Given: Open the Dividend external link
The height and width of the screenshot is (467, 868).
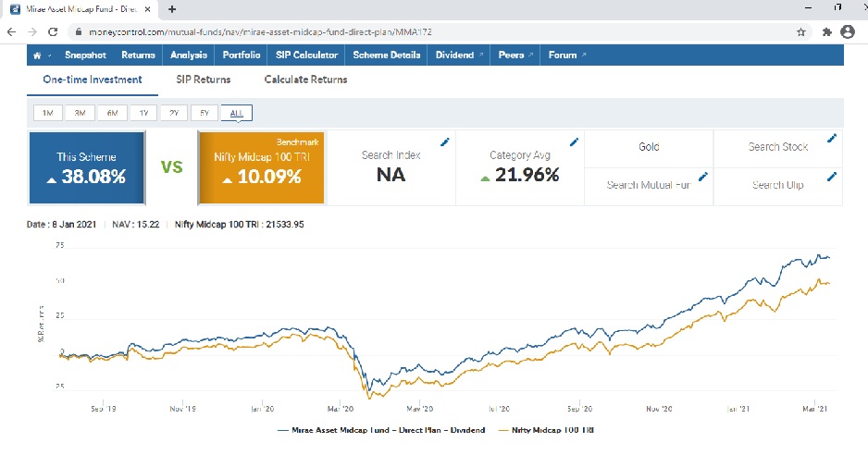Looking at the screenshot, I should (x=459, y=55).
